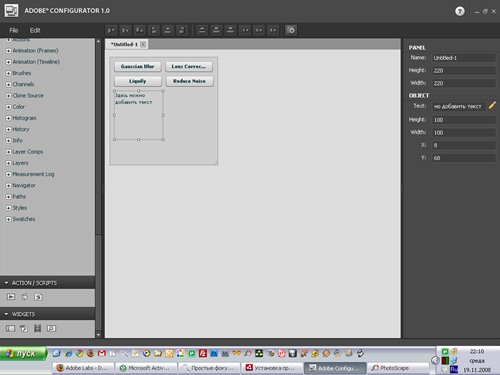
Task: Click the action play icon under Action / Scripts
Action: click(x=11, y=297)
